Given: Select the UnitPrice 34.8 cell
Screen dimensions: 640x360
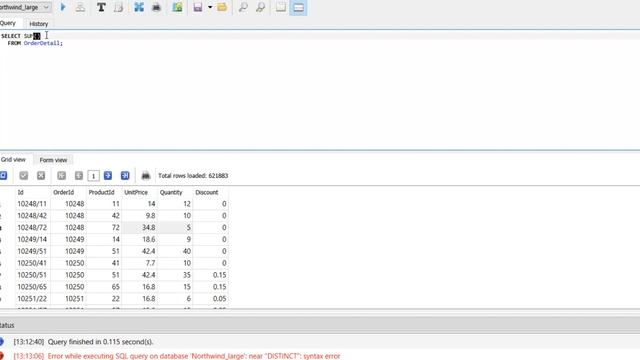Looking at the screenshot, I should [139, 227].
